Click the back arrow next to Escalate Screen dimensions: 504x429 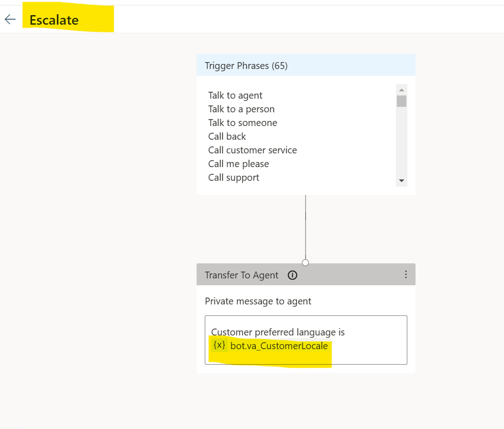tap(10, 19)
